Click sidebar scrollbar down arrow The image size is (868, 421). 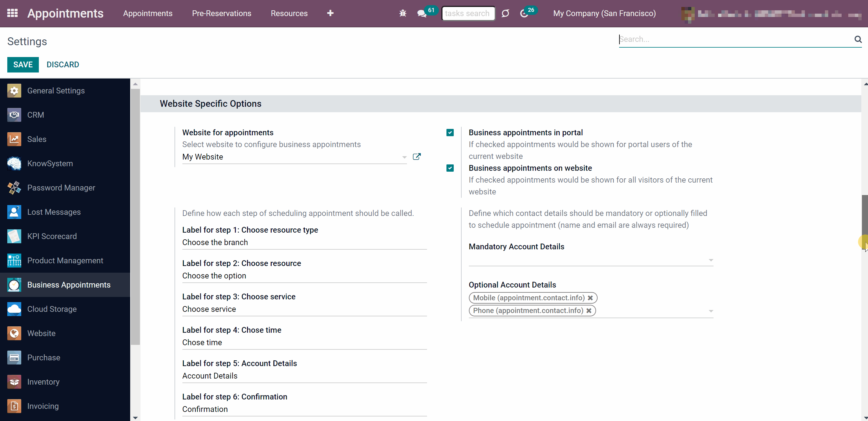coord(135,418)
